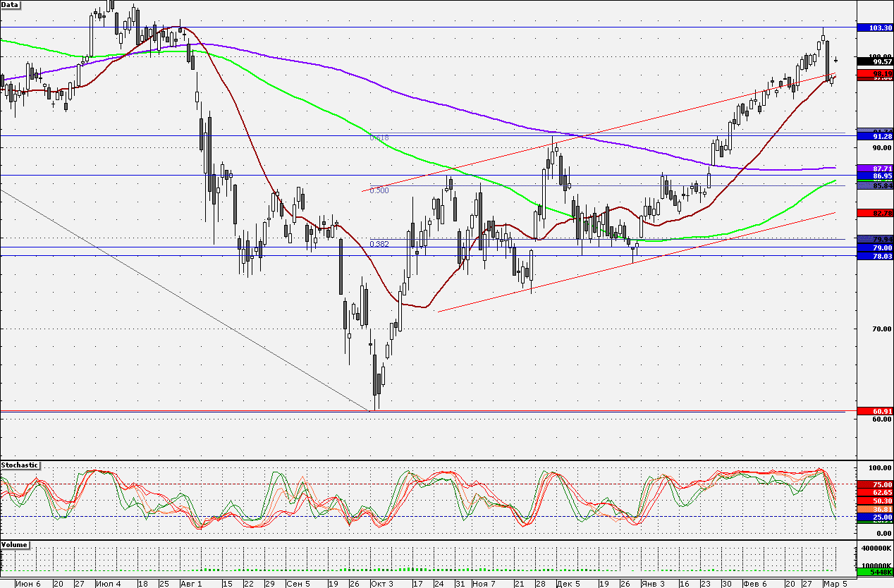Click the 62.65 stochastic value tag
Viewport: 894px width, 588px height.
click(875, 492)
